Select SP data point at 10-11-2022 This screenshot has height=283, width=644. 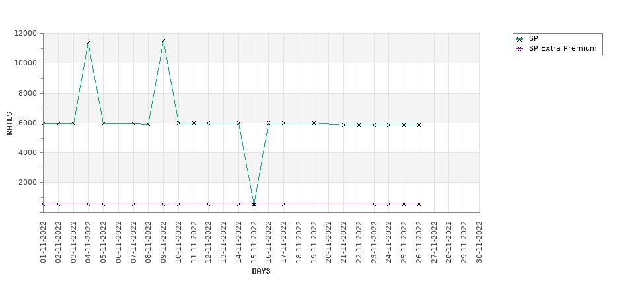pyautogui.click(x=178, y=123)
